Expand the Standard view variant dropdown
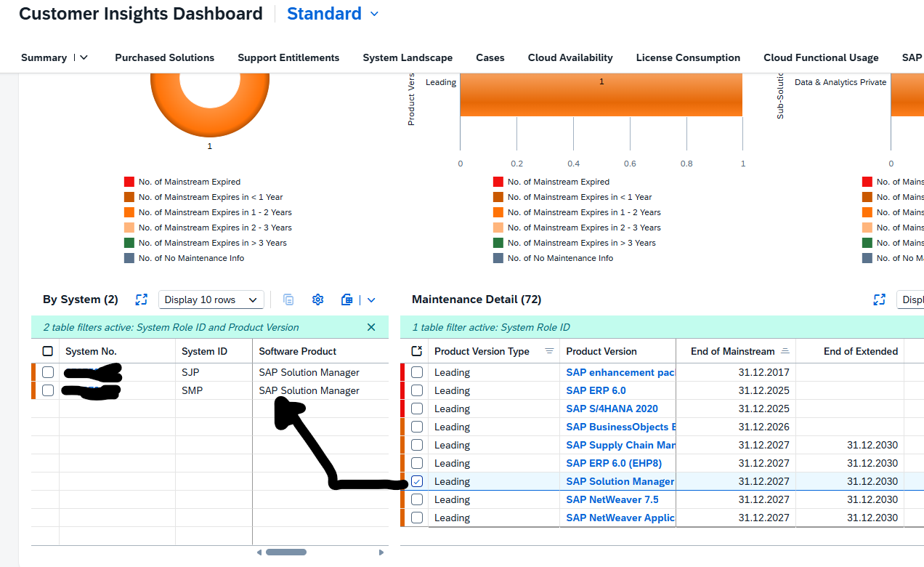This screenshot has width=924, height=567. [x=374, y=14]
